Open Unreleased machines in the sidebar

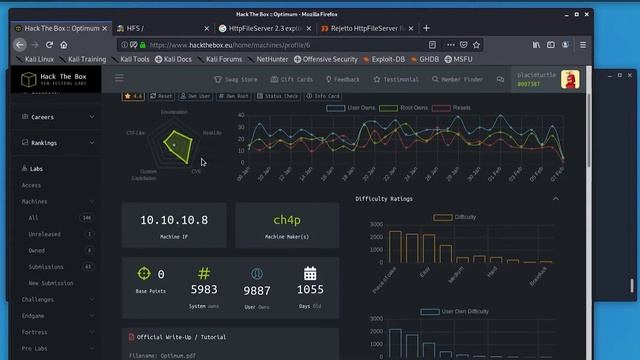point(44,234)
